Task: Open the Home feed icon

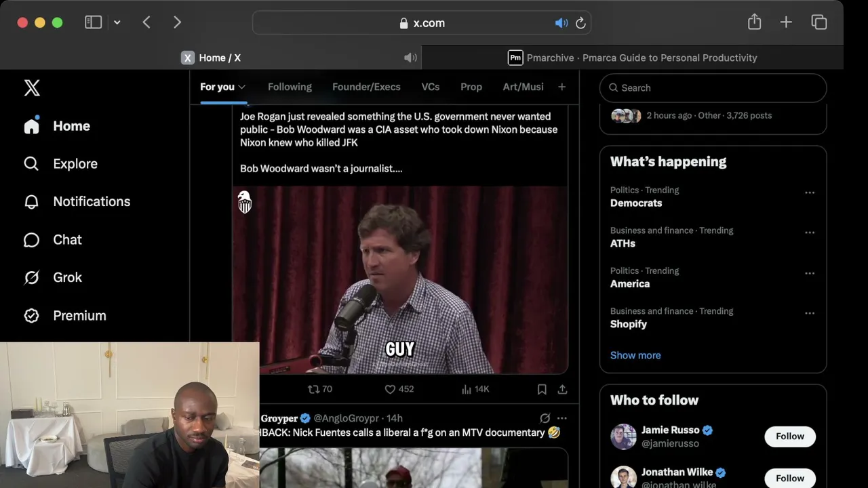Action: [x=32, y=126]
